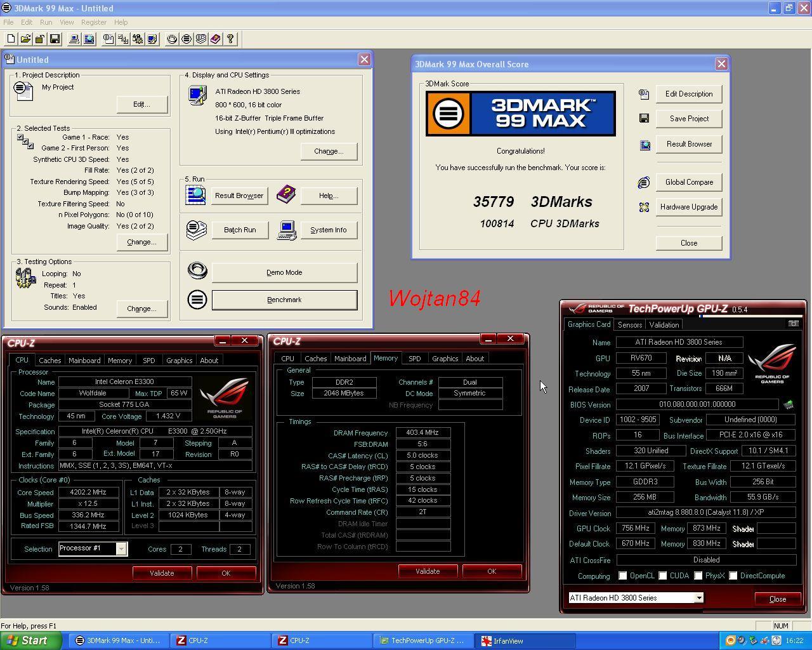The image size is (812, 650).
Task: Click the Close button in GPU-Z
Action: point(778,599)
